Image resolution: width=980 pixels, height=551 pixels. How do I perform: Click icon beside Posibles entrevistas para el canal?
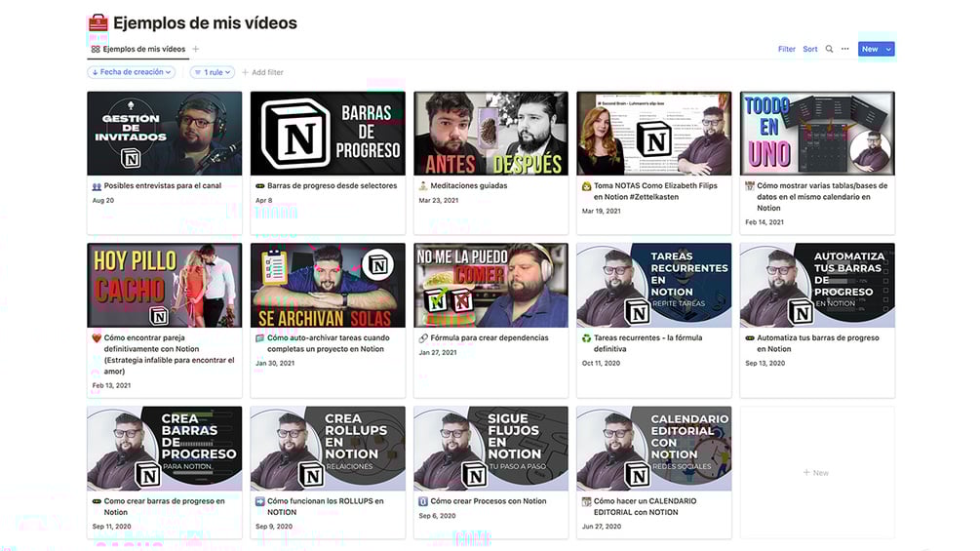click(x=97, y=186)
